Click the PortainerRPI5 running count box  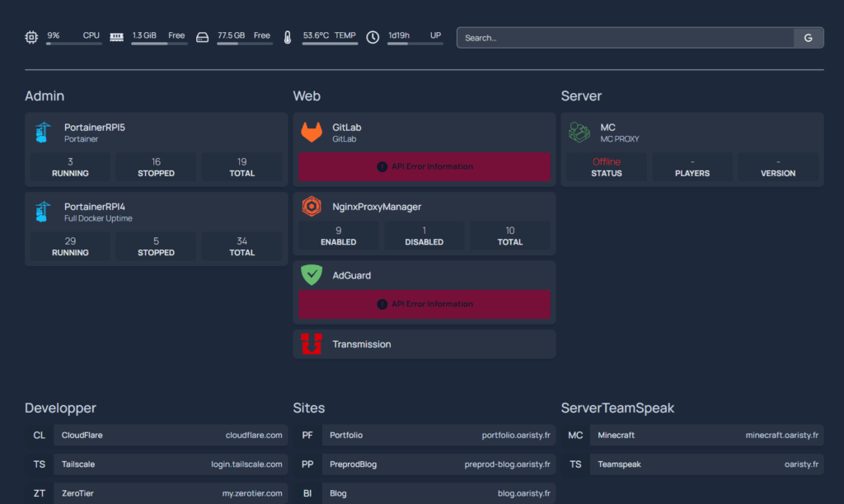[70, 167]
